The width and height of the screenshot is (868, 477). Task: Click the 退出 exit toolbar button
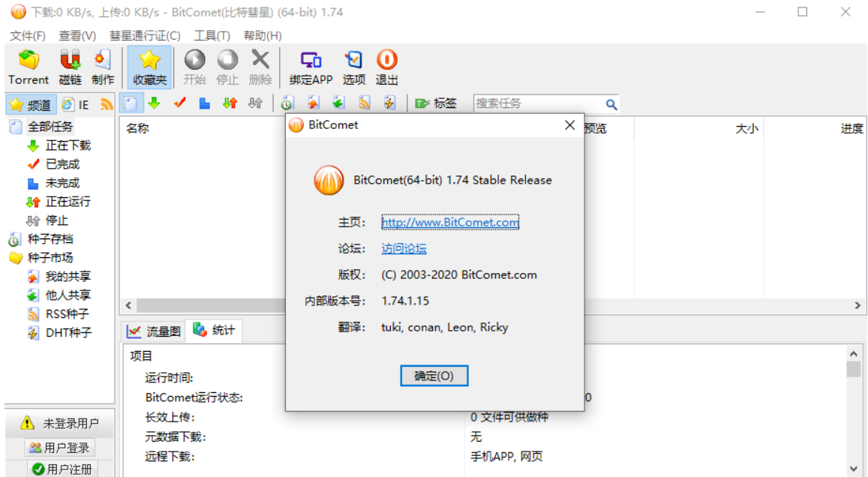coord(386,67)
